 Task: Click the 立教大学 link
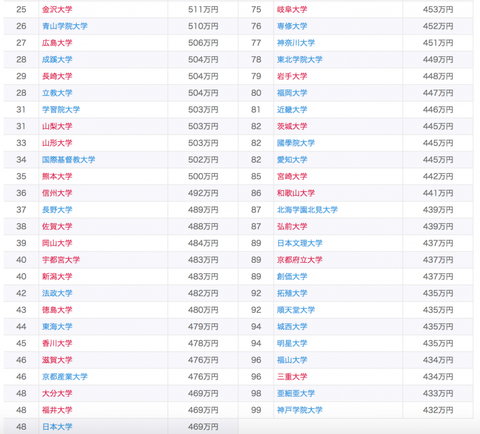point(57,93)
